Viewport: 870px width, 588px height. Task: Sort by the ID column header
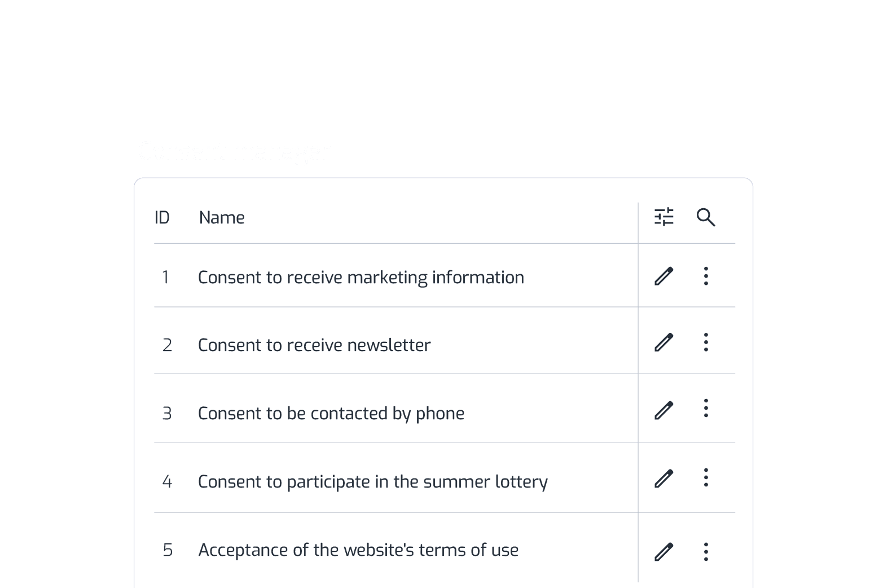tap(162, 217)
